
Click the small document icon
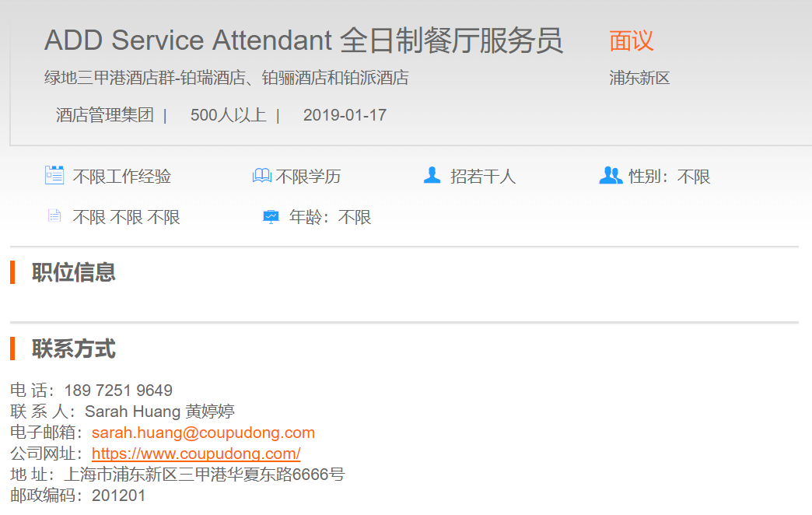pyautogui.click(x=54, y=216)
